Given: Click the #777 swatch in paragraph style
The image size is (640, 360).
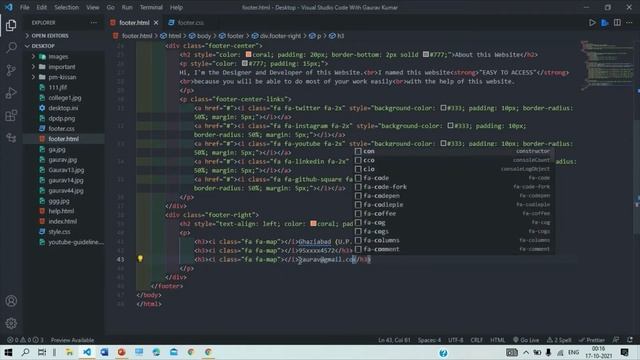Looking at the screenshot, I should point(244,63).
